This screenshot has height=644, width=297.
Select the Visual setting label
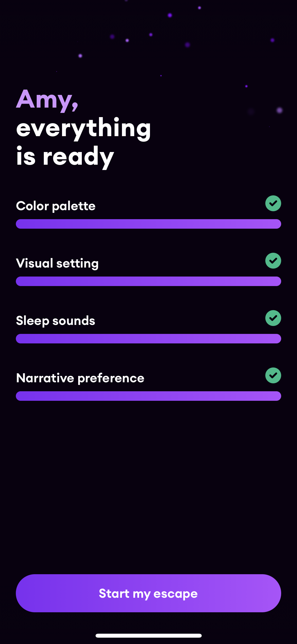point(57,263)
